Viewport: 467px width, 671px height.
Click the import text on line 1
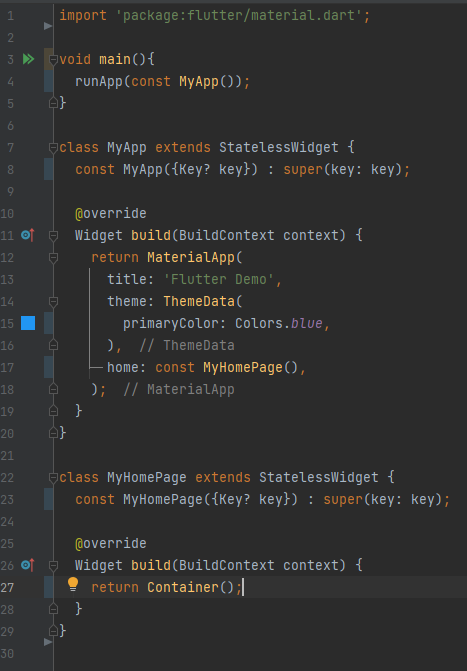click(83, 15)
